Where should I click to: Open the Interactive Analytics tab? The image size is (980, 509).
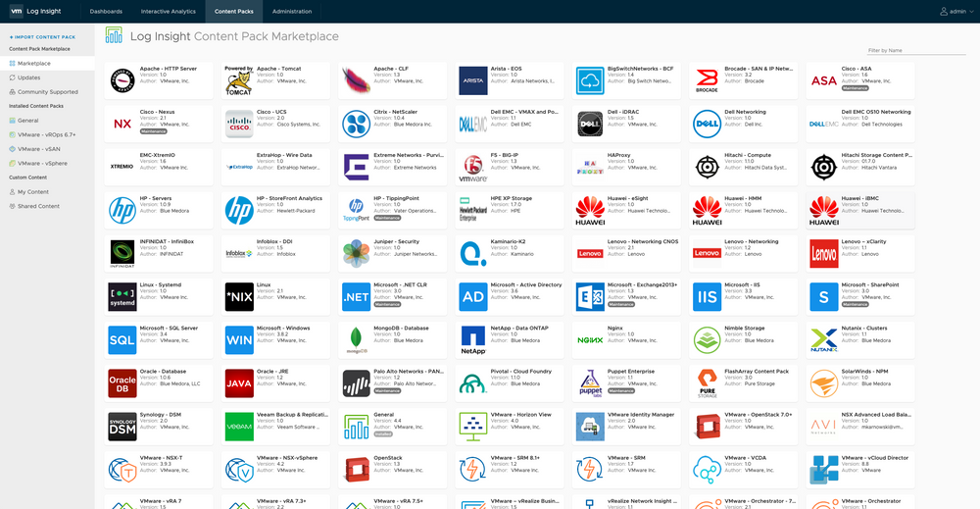point(168,12)
